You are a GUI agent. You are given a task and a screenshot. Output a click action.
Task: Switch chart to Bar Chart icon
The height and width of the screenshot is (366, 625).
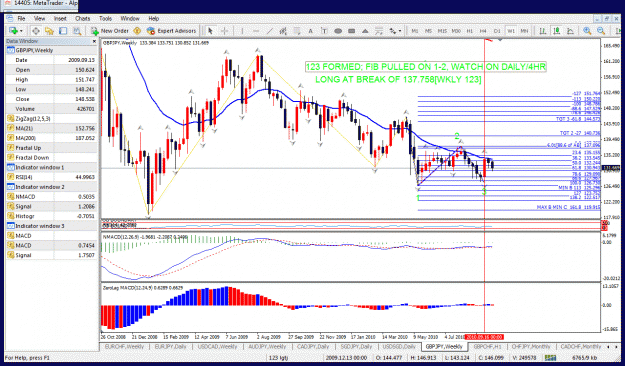pos(543,31)
